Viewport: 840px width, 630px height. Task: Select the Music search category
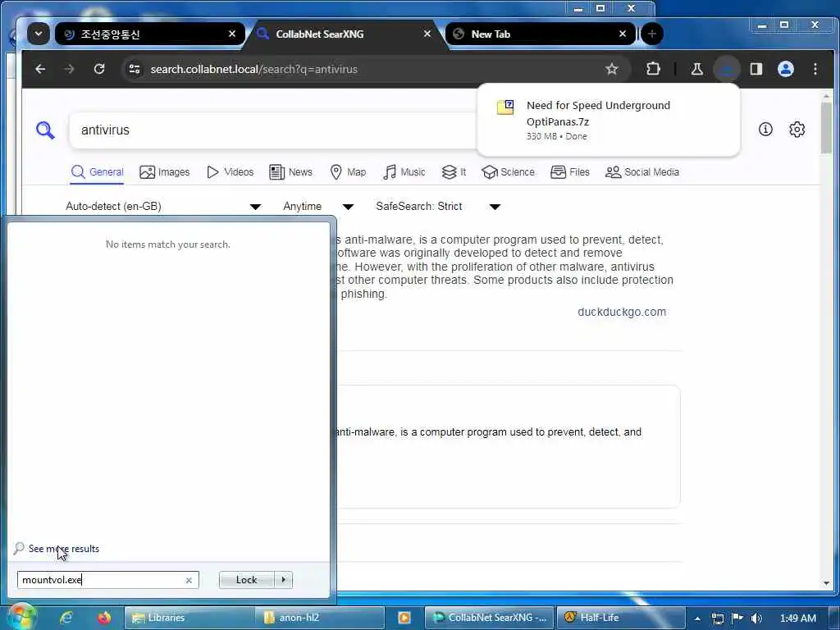tap(404, 172)
